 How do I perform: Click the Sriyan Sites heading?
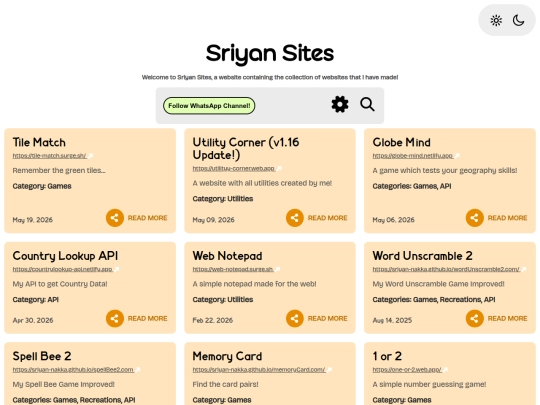[x=270, y=53]
